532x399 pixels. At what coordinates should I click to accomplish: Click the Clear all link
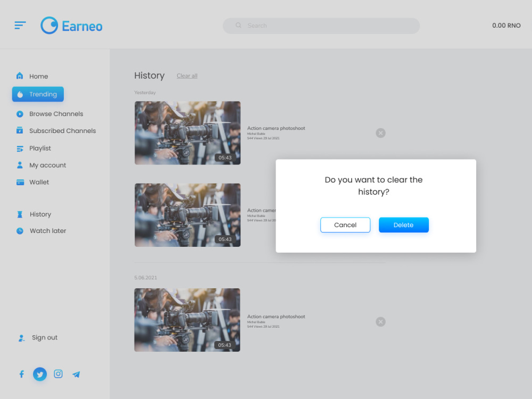[x=187, y=76]
